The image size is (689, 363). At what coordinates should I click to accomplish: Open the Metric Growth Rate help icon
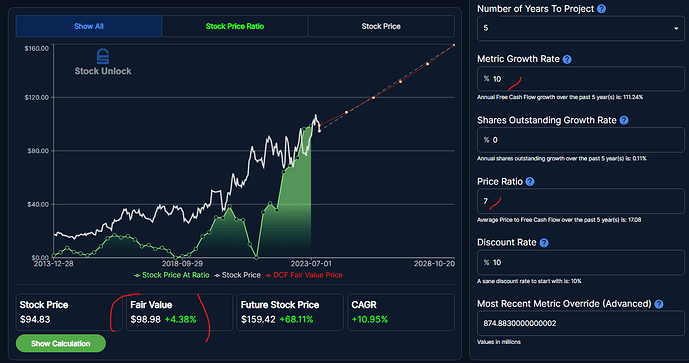click(x=567, y=59)
